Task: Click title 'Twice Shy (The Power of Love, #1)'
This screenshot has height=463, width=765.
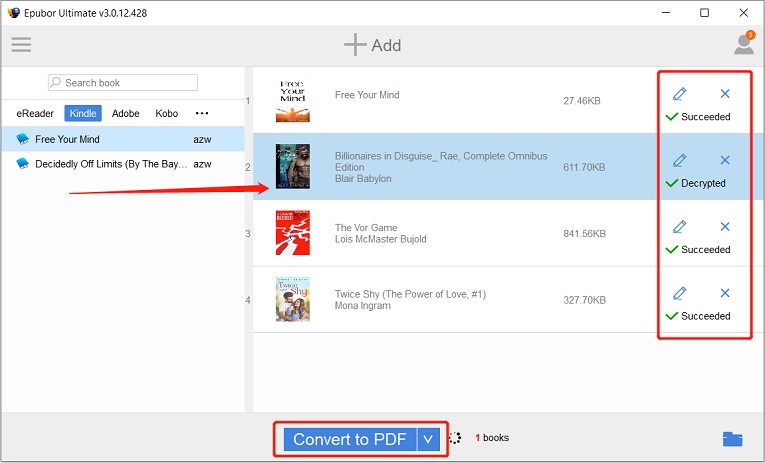Action: point(410,294)
